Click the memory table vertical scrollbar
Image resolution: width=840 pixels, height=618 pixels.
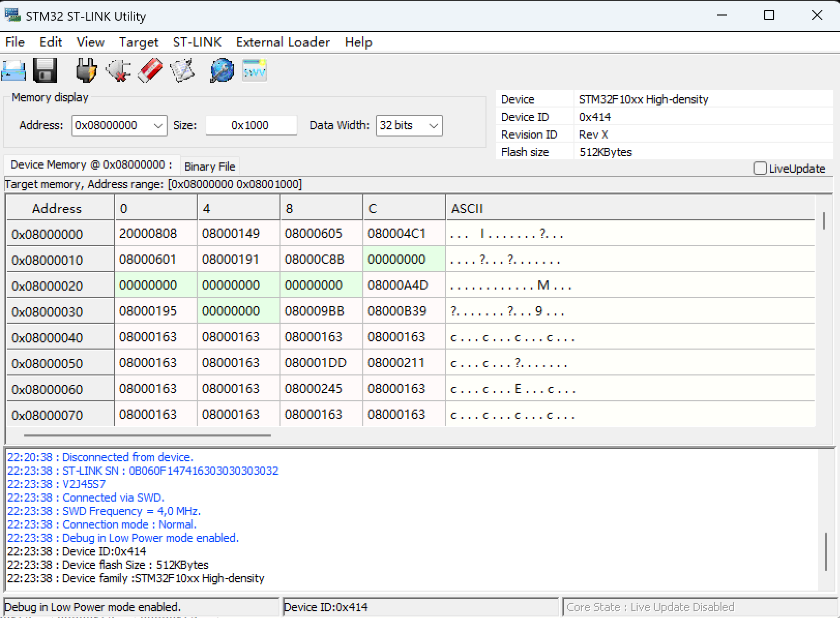coord(823,221)
